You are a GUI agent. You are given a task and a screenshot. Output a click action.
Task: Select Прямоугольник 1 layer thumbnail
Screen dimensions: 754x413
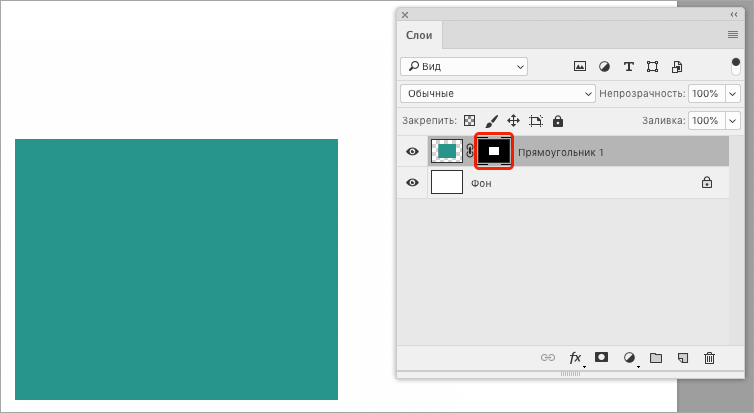[x=447, y=151]
